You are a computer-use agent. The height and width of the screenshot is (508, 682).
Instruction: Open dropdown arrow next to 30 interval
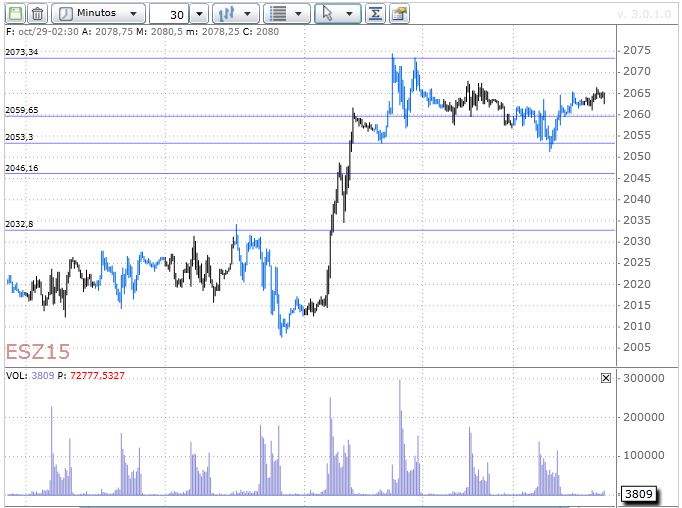click(x=198, y=14)
